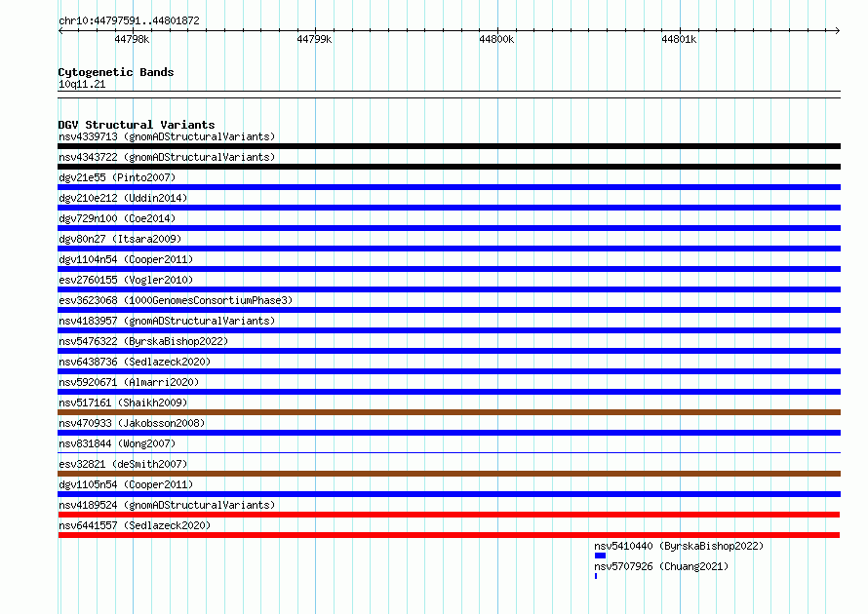Viewport: 868px width, 614px height.
Task: Click the 44801k ruler tick label
Action: tap(679, 39)
